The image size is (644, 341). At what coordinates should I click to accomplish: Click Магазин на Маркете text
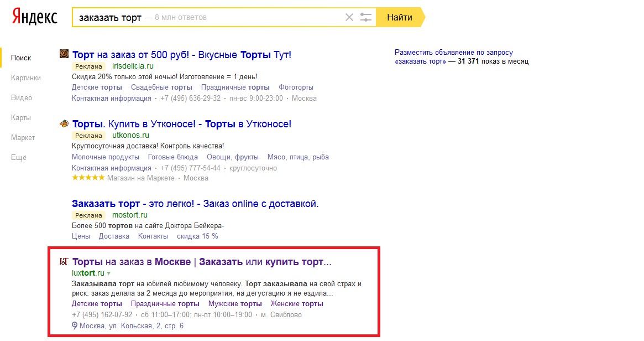coord(141,178)
